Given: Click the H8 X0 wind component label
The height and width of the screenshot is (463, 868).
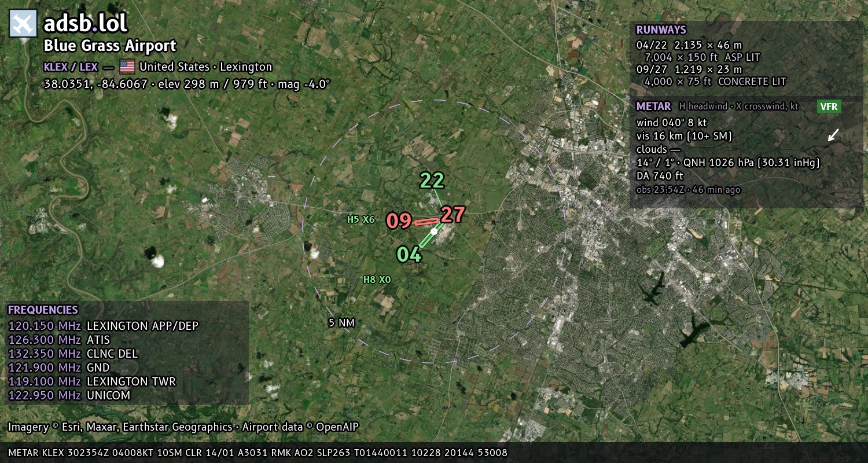Looking at the screenshot, I should pos(377,280).
